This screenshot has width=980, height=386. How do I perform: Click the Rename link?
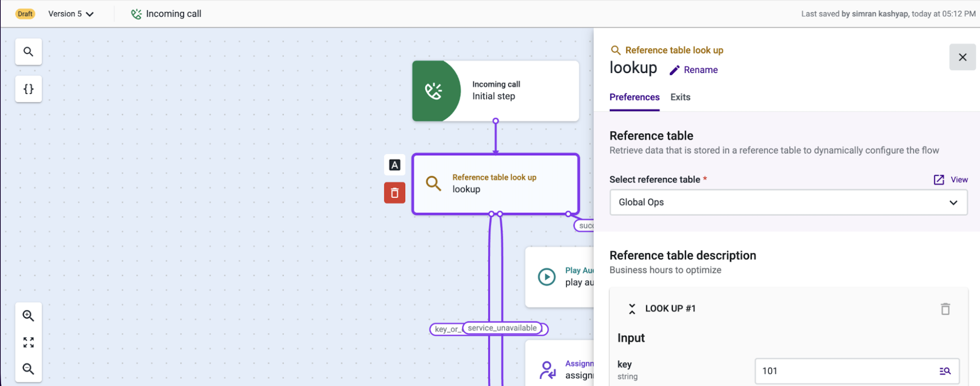[x=700, y=70]
